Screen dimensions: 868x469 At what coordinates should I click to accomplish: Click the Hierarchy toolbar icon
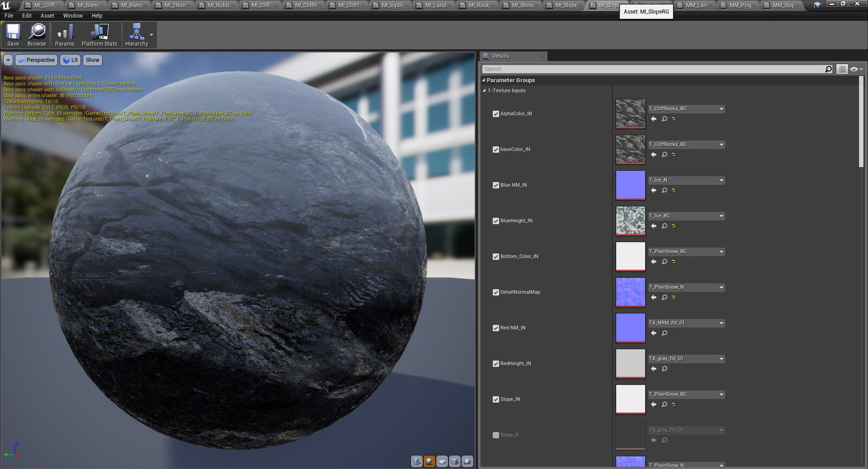coord(136,35)
